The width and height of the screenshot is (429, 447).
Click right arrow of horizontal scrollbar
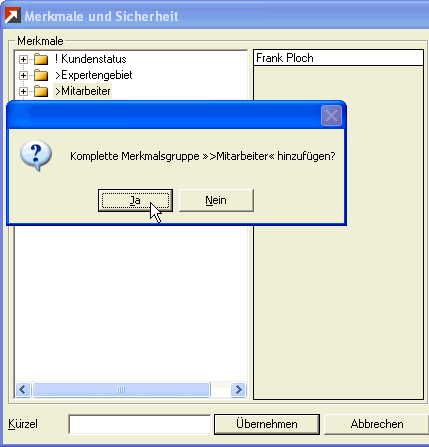point(238,389)
